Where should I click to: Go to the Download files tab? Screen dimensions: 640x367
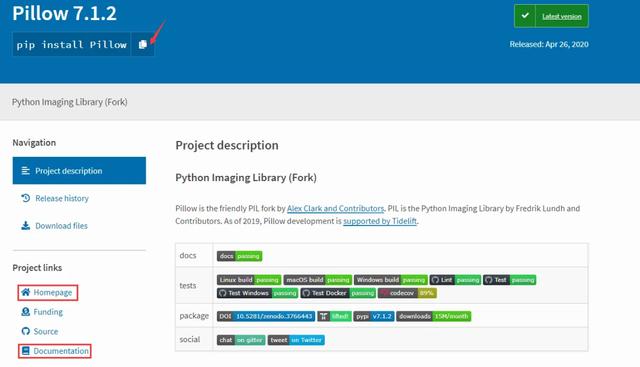[61, 226]
